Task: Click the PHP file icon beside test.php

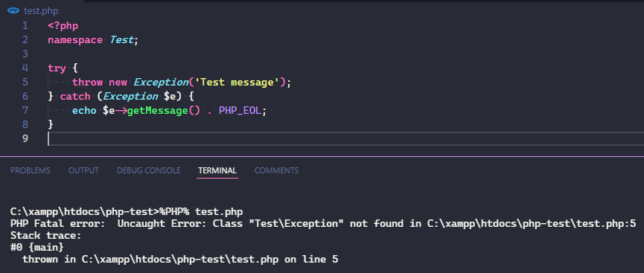Action: [x=13, y=10]
